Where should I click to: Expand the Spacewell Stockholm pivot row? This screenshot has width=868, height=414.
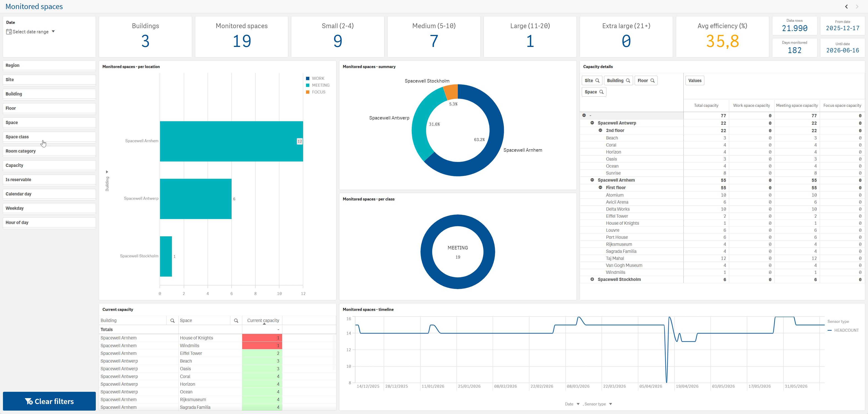click(x=592, y=279)
